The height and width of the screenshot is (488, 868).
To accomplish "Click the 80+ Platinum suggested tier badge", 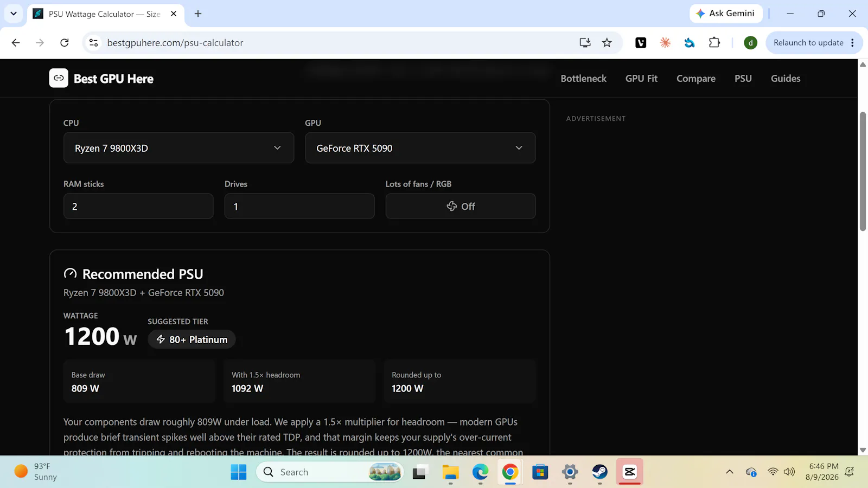I will point(192,339).
